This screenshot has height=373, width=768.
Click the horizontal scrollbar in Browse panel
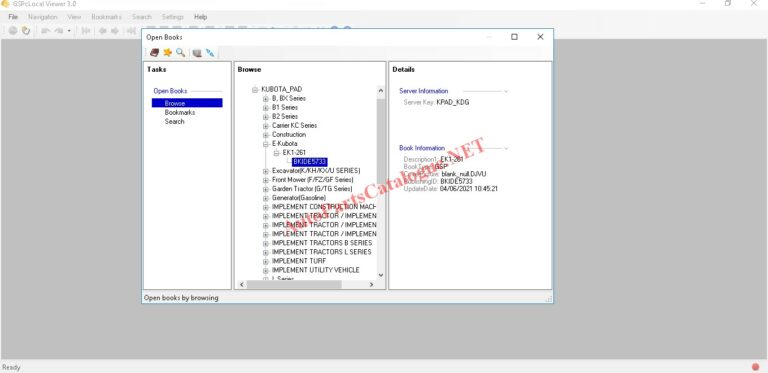click(294, 284)
